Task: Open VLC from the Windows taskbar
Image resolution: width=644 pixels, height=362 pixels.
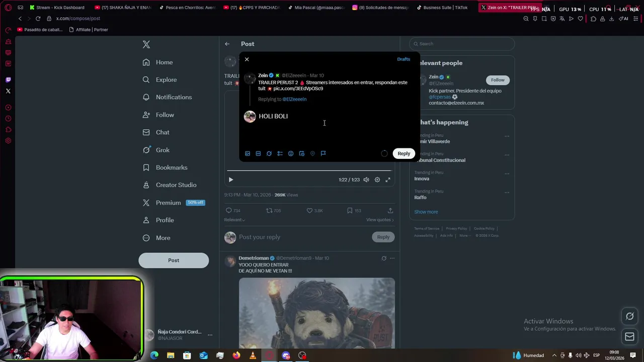Action: coord(253,355)
